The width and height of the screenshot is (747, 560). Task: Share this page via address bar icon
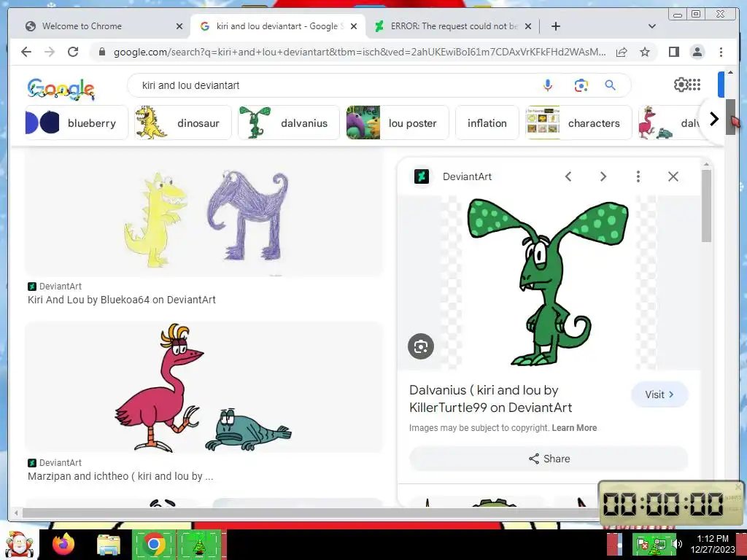click(x=622, y=52)
